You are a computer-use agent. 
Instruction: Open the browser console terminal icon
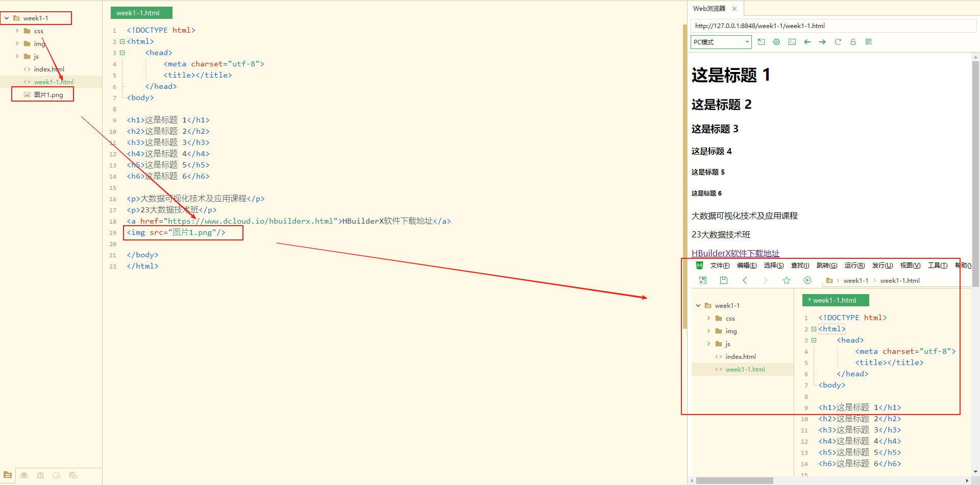tap(792, 42)
